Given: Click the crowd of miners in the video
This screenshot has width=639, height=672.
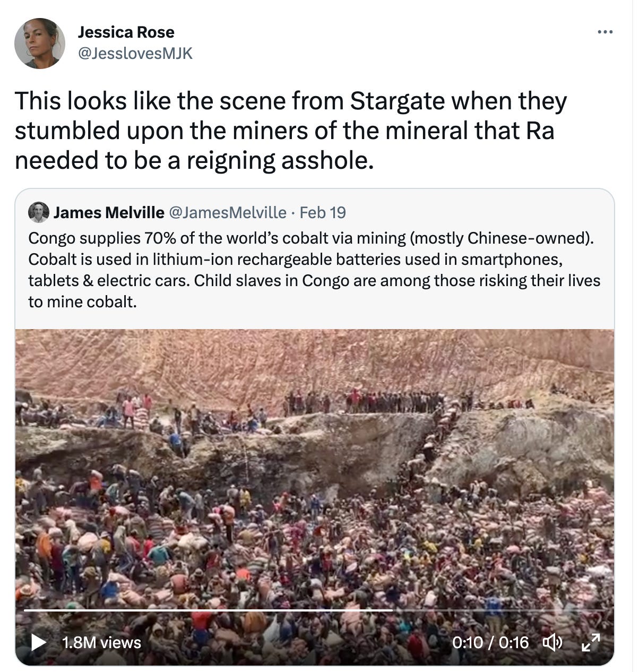Looking at the screenshot, I should pyautogui.click(x=315, y=547).
